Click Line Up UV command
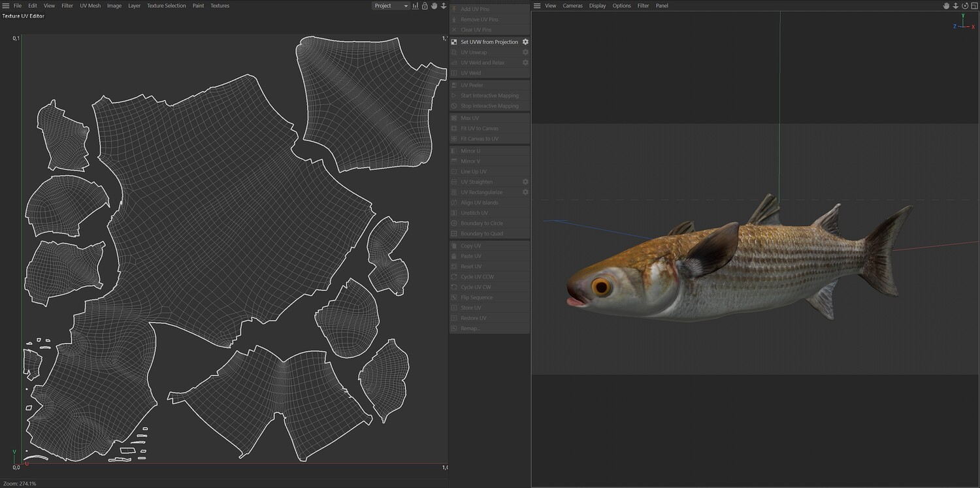The width and height of the screenshot is (980, 488). point(489,172)
